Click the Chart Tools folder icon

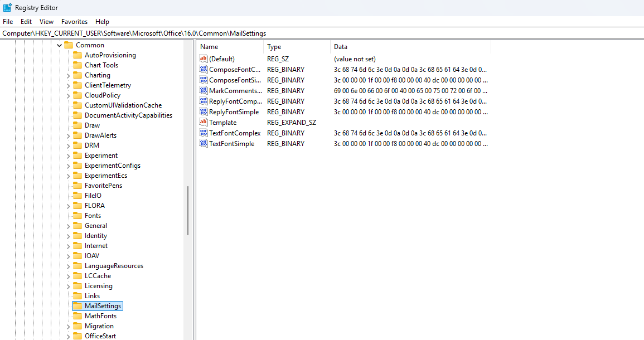(78, 65)
